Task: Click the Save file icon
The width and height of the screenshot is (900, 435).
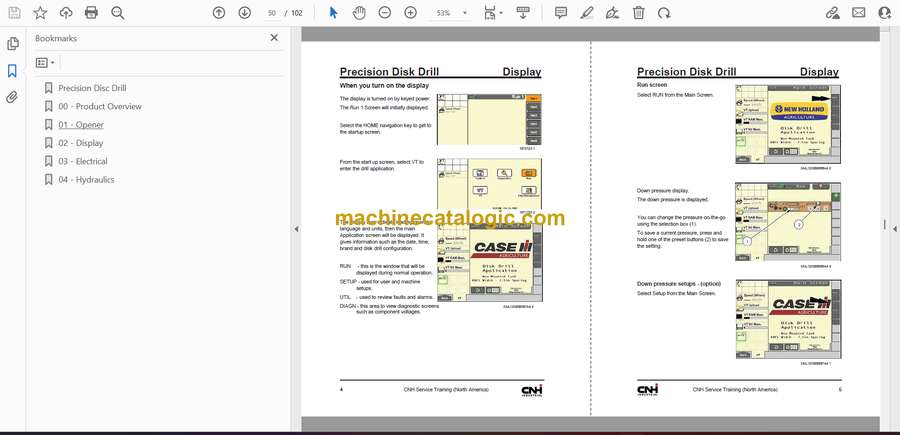Action: tap(14, 13)
